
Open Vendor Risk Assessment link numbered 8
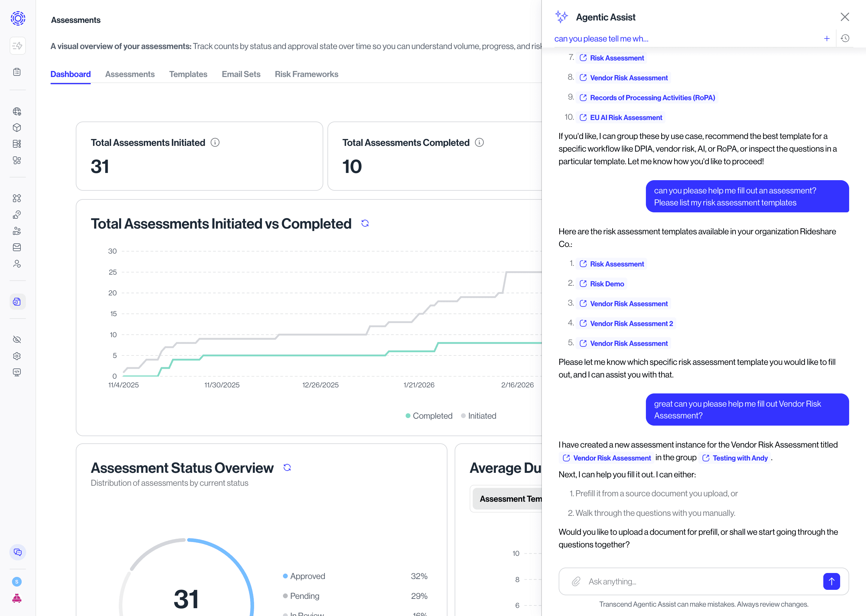pos(623,78)
